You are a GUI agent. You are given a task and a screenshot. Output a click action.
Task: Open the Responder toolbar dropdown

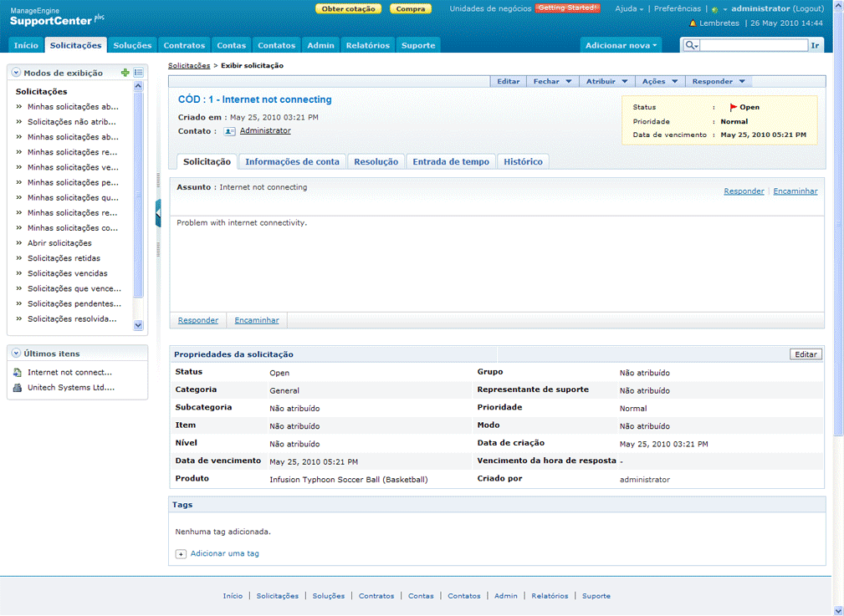(719, 82)
